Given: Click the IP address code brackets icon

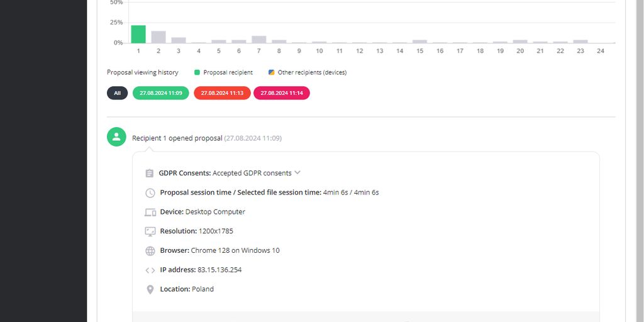Looking at the screenshot, I should click(x=150, y=270).
